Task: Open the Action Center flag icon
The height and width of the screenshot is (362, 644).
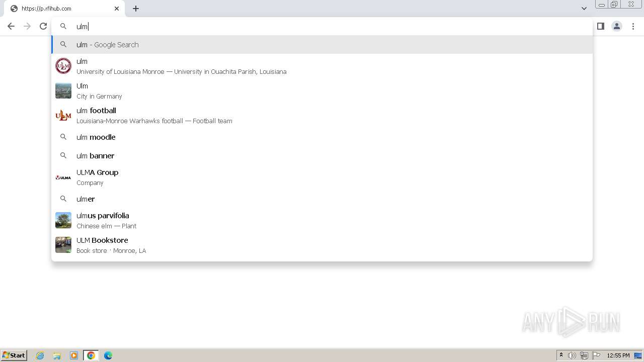Action: tap(596, 355)
